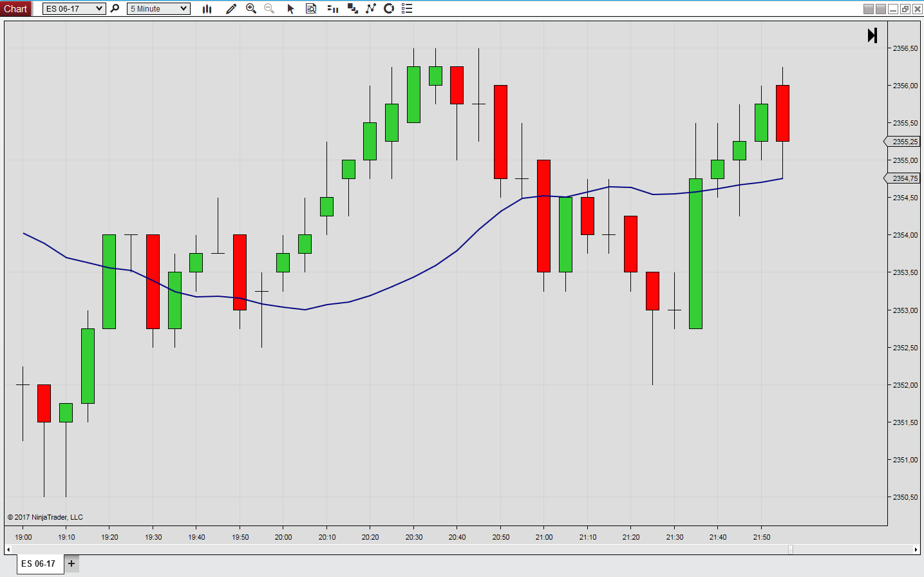Click the candlestick bar type icon
Viewport: 924px width, 577px height.
(207, 8)
